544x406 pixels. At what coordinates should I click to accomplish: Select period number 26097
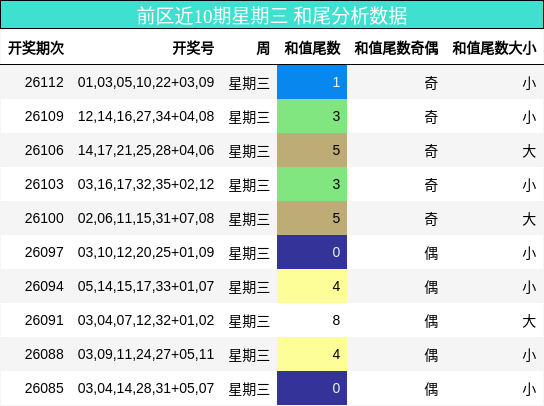(x=44, y=253)
